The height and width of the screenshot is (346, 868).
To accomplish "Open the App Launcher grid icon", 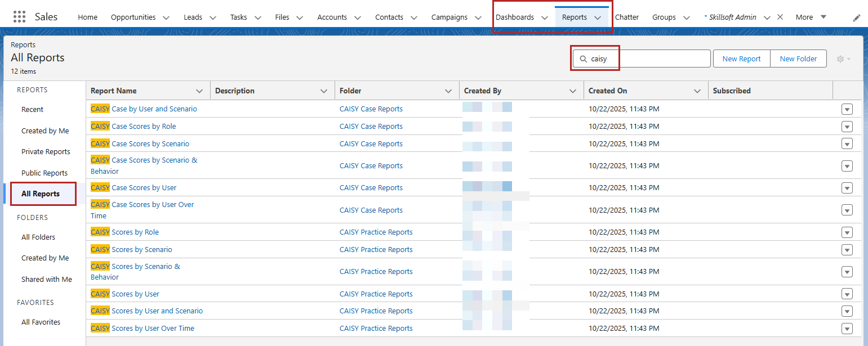I will pos(19,17).
